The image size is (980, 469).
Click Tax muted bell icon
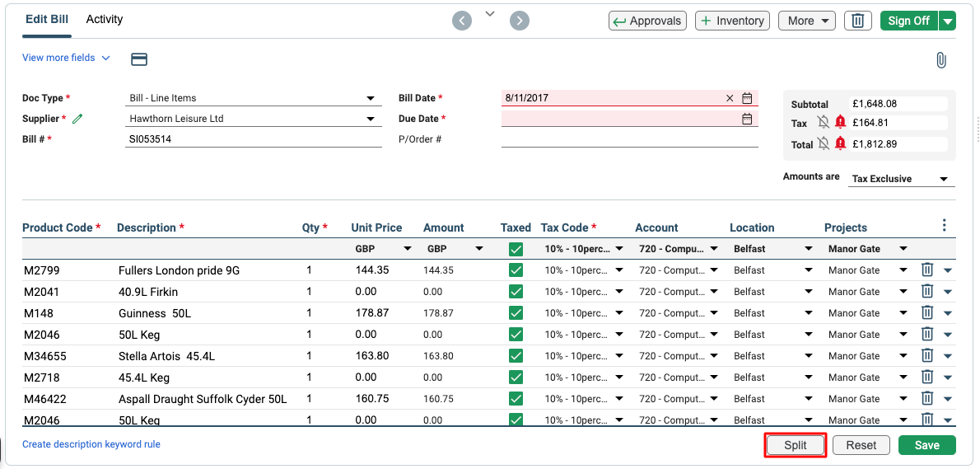pos(824,123)
